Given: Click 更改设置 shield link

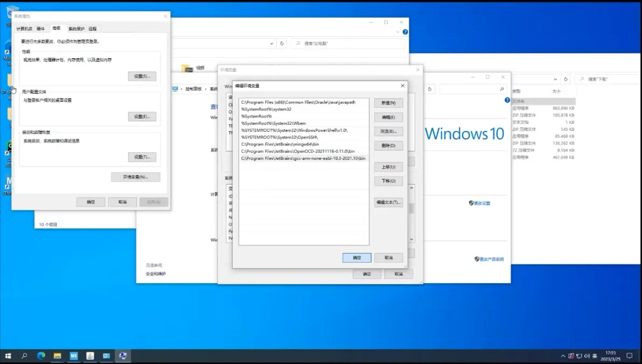Looking at the screenshot, I should pyautogui.click(x=479, y=203).
